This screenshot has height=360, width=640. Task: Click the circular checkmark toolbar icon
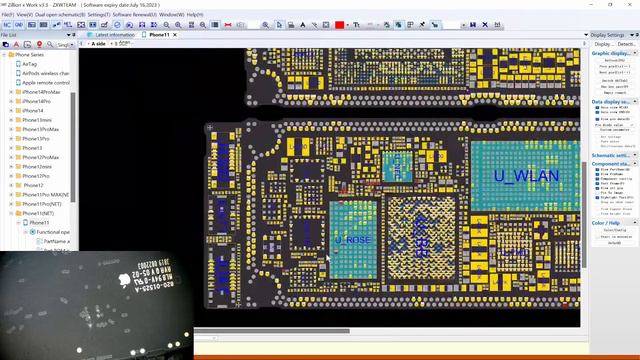coord(117,25)
